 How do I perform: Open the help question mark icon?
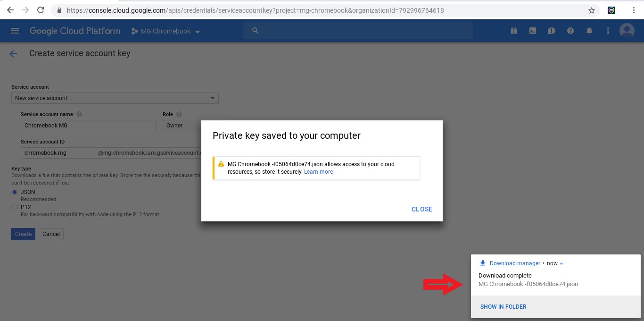570,31
